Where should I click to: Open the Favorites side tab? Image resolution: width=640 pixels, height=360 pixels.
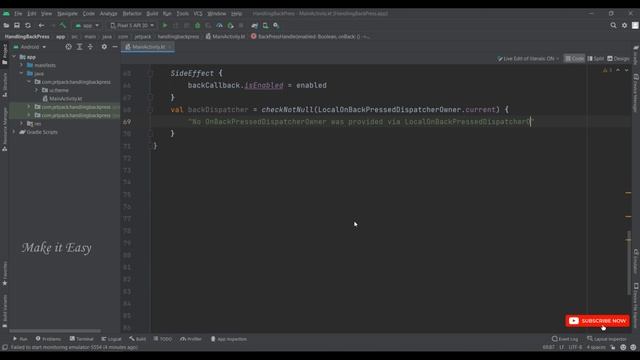4,273
